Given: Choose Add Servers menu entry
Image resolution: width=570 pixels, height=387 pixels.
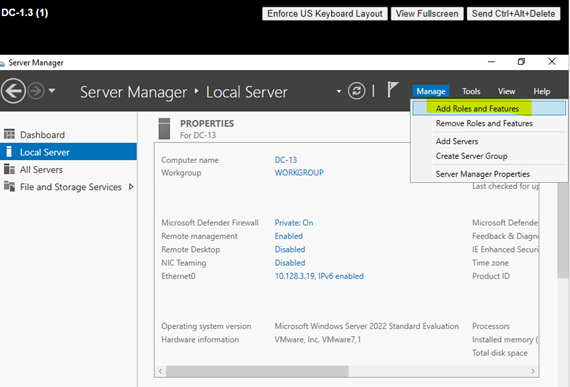Looking at the screenshot, I should click(489, 141).
